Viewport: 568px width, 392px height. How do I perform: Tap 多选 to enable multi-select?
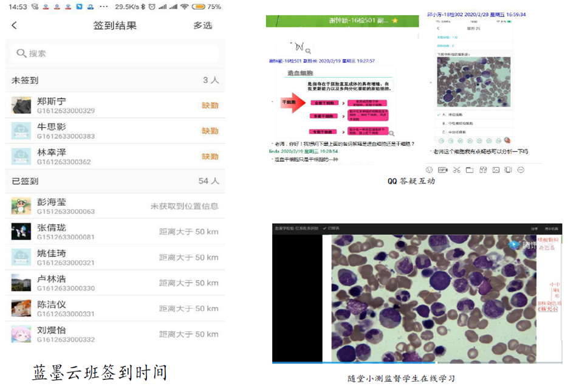point(203,26)
